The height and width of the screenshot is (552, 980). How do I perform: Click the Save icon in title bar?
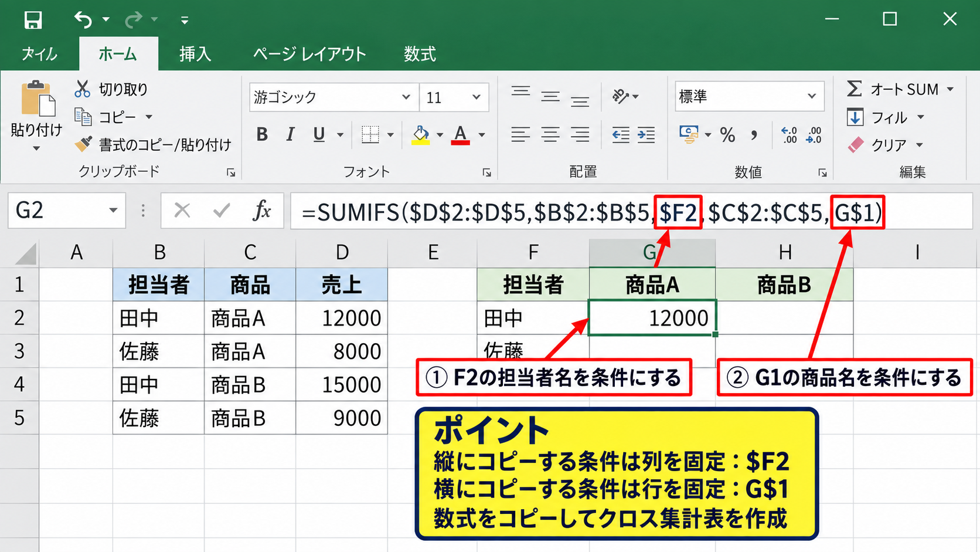tap(33, 20)
